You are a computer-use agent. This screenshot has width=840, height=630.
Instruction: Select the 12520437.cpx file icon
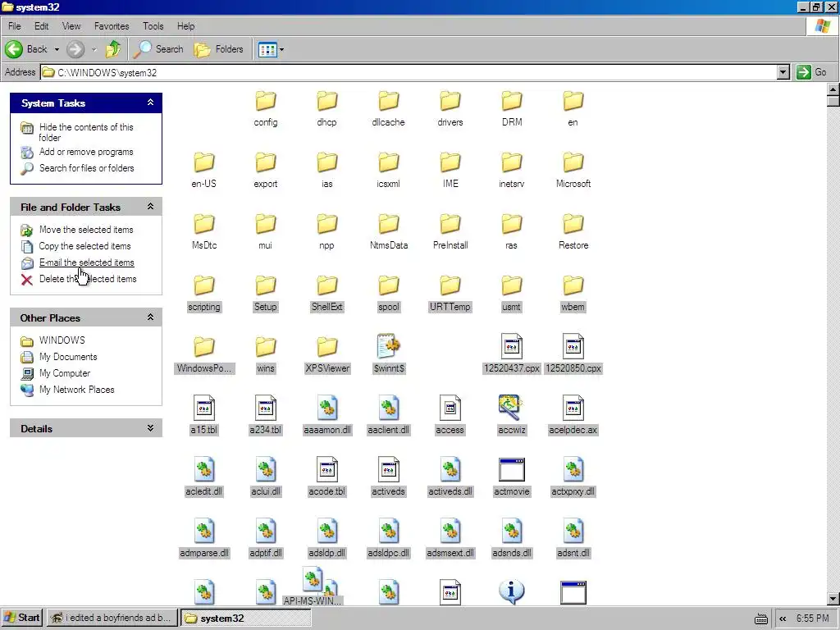pos(512,346)
